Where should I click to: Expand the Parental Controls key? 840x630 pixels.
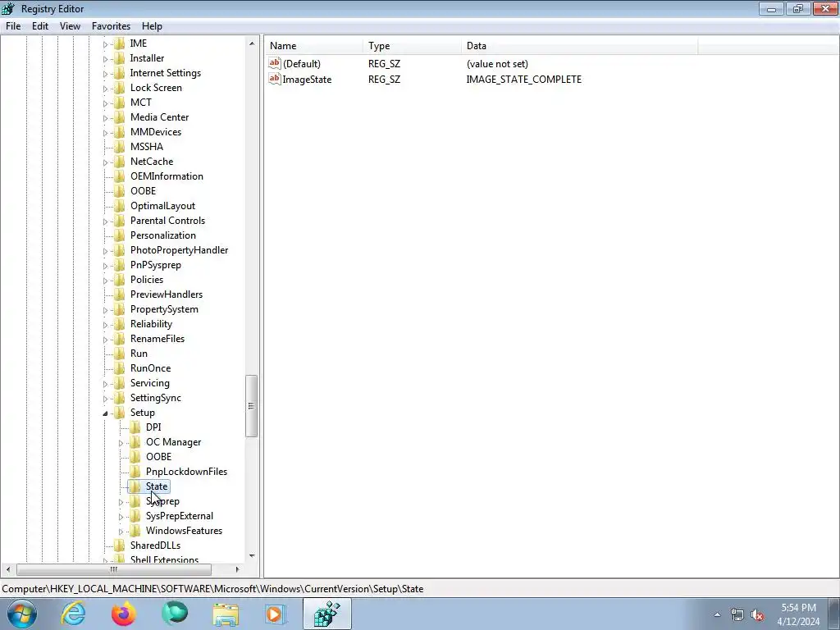(105, 221)
